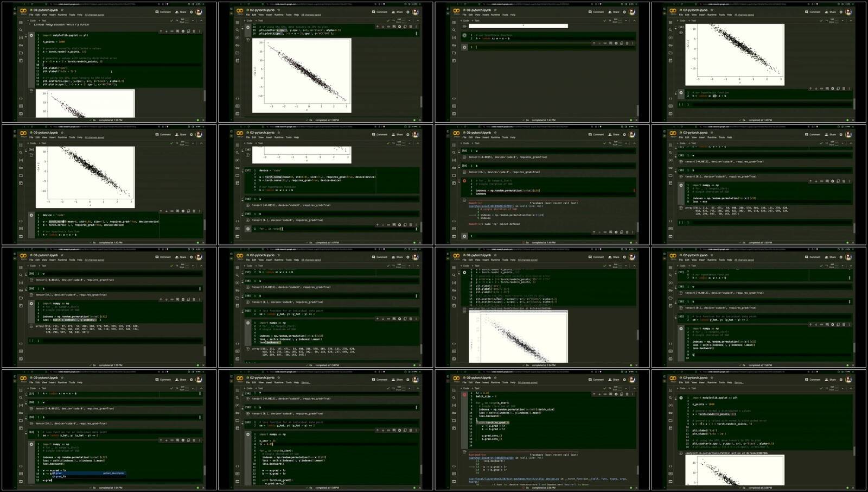Toggle output view icon left of NameError traceback
This screenshot has height=492, width=868.
click(464, 200)
